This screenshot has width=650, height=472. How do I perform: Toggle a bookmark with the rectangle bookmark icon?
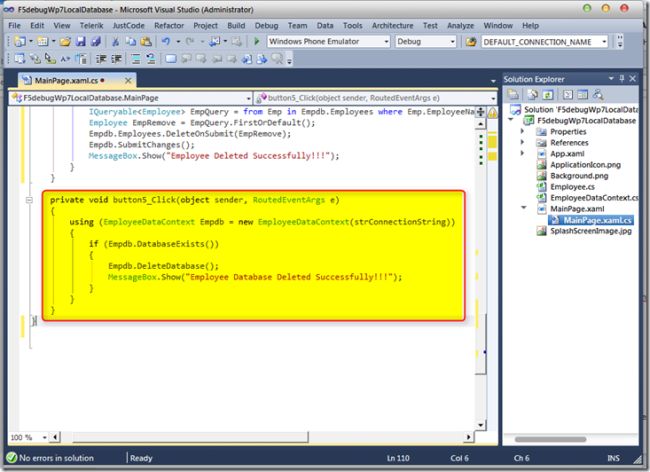click(170, 59)
